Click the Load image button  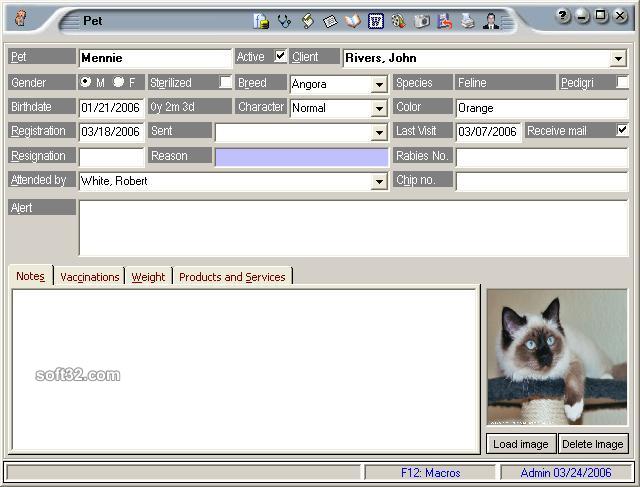(521, 444)
